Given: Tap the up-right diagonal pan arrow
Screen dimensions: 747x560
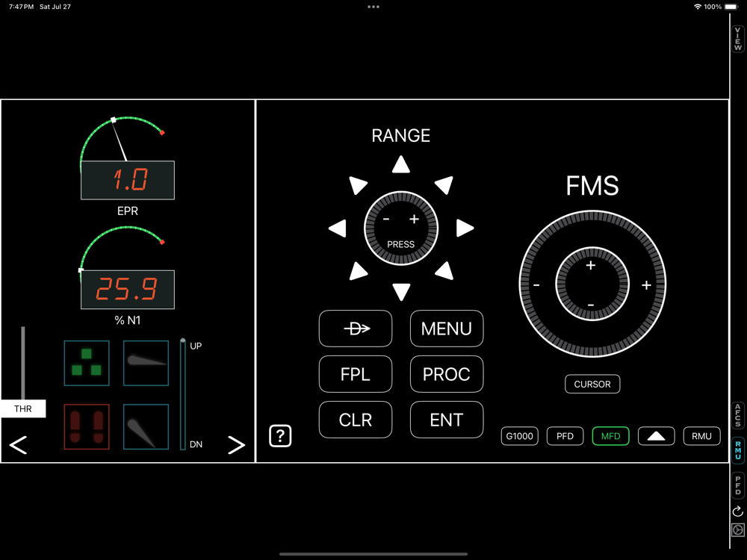Looking at the screenshot, I should [445, 184].
